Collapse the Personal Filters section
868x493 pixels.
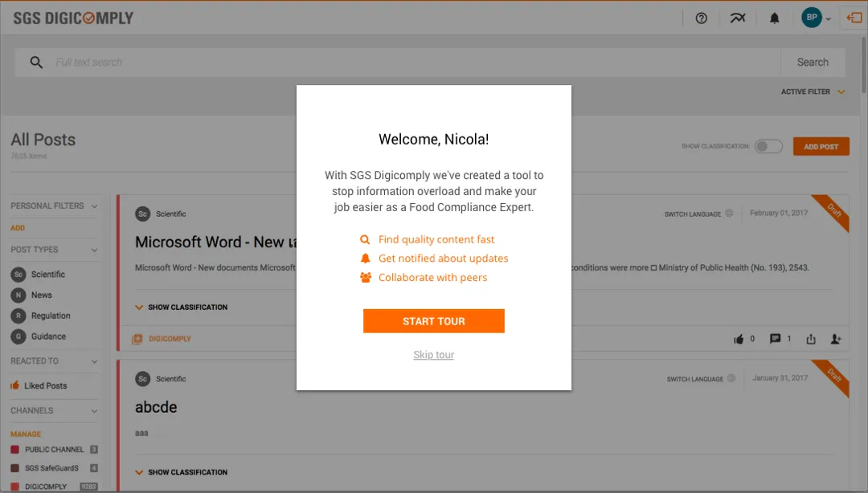(95, 206)
